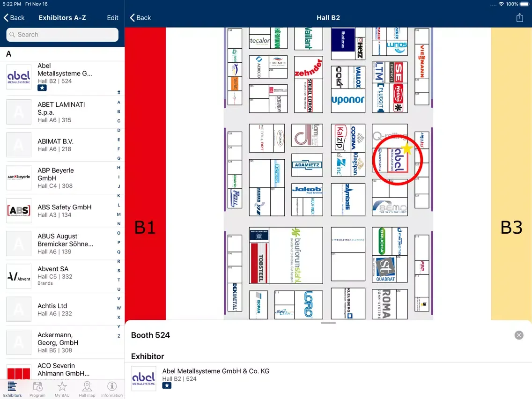Image resolution: width=532 pixels, height=399 pixels.
Task: Select ABUS August Bremicker Söhne entry
Action: [x=62, y=244]
